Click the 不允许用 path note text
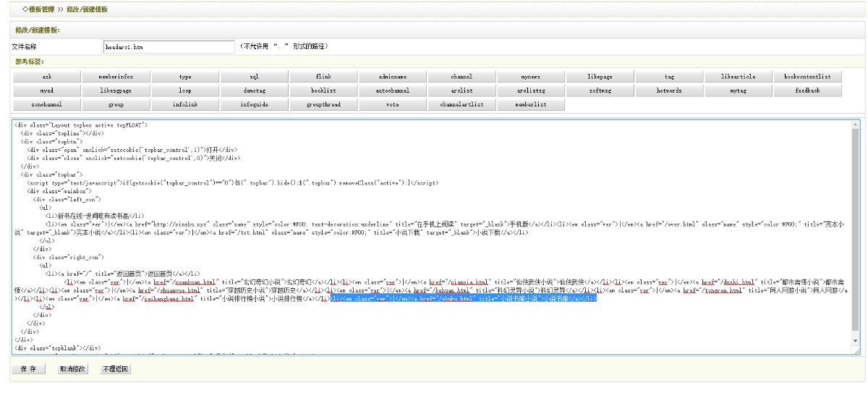This screenshot has height=393, width=868. click(286, 46)
